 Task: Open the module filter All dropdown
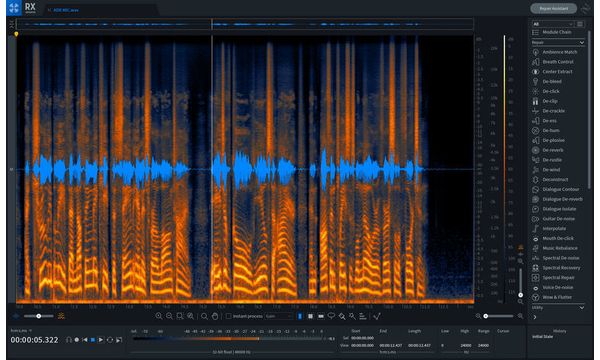[553, 24]
